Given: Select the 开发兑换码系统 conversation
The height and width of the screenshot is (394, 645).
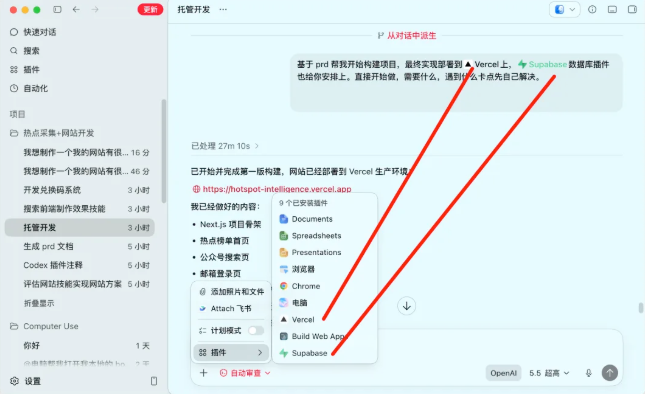Looking at the screenshot, I should [x=80, y=190].
